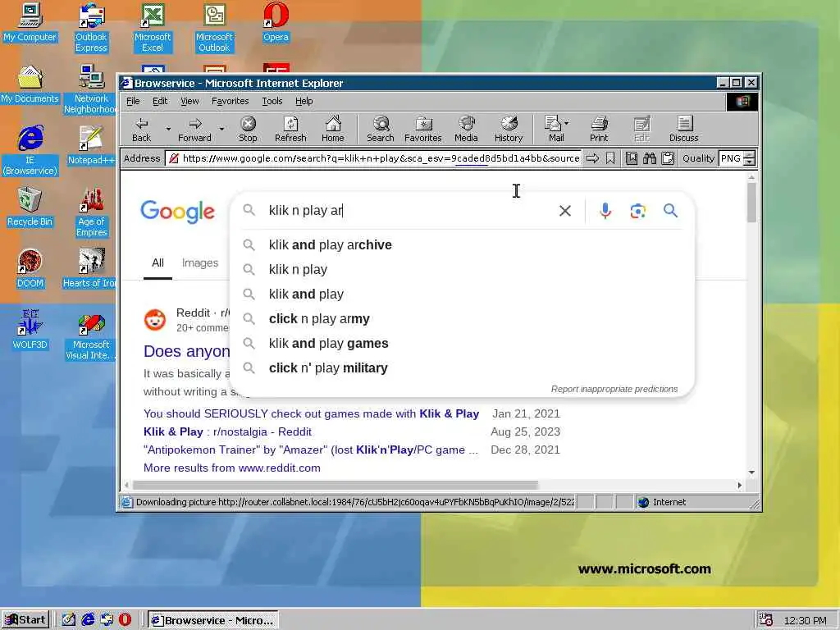Open the Microsoft Excel desktop icon
Screen dimensions: 840x630
[x=153, y=28]
